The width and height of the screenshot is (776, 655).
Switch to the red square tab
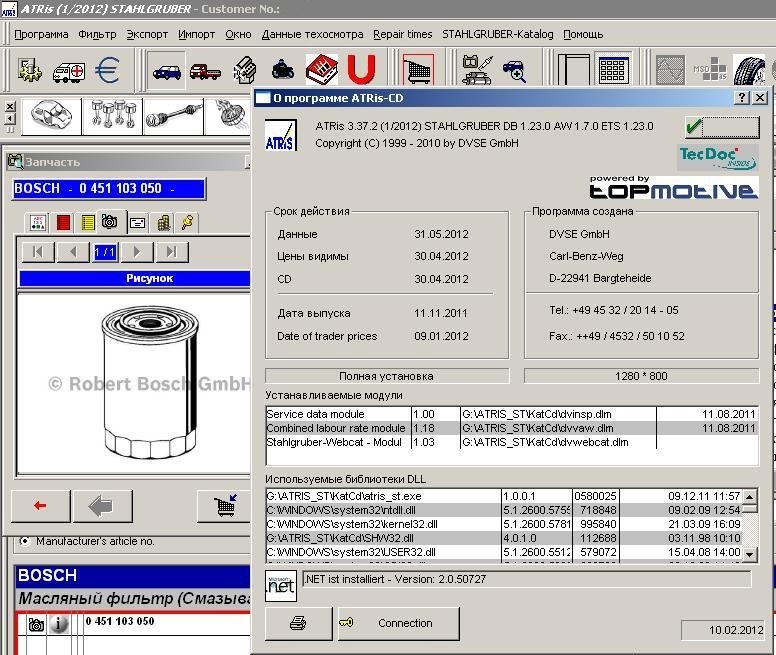click(x=63, y=223)
